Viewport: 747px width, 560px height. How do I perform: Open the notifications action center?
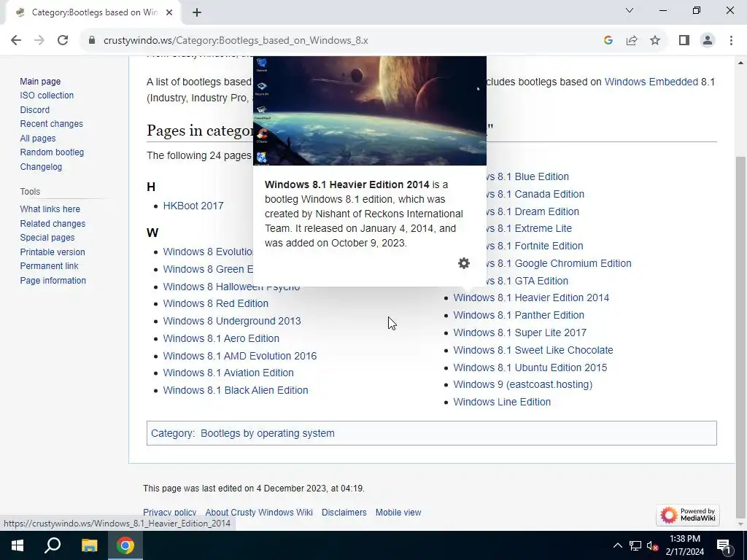point(723,545)
